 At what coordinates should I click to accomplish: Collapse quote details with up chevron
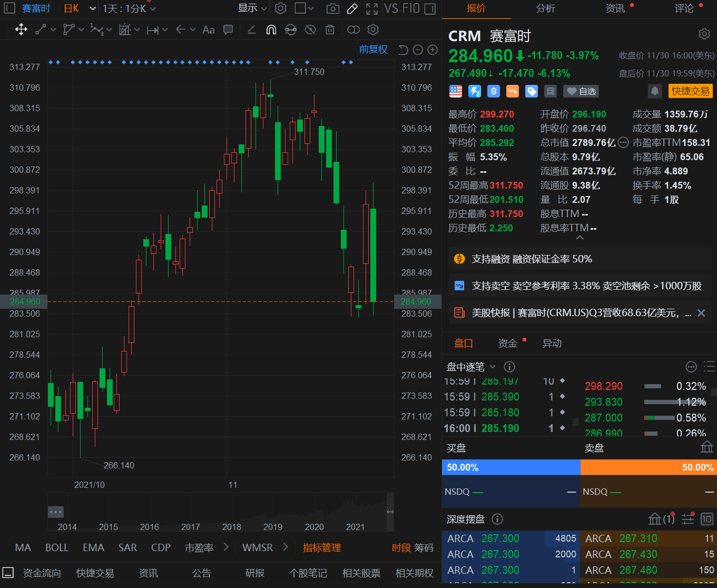click(580, 238)
